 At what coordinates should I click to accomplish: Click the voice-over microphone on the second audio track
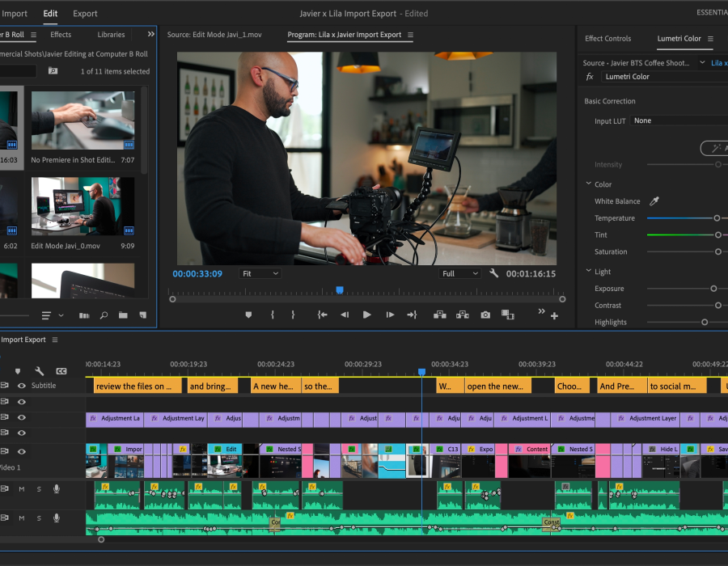57,517
